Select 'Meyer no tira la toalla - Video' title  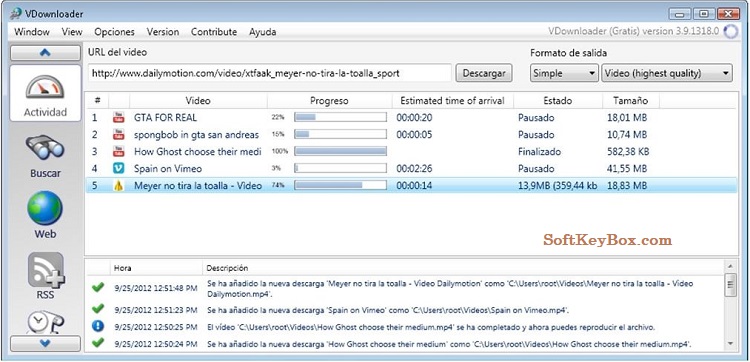pos(198,186)
